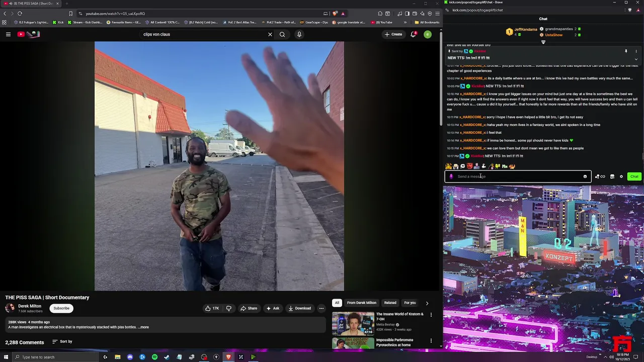Click the video player
Viewport: 644px width, 362px height.
(219, 166)
